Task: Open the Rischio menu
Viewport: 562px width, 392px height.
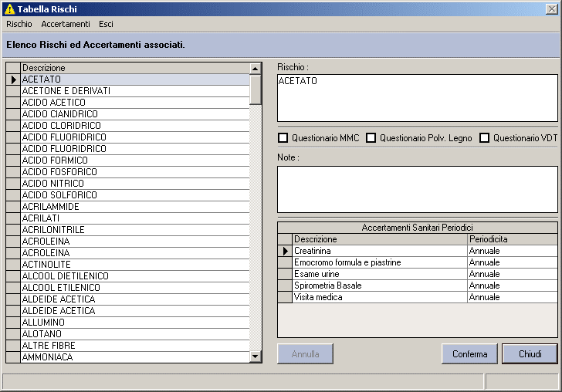Action: pos(19,24)
